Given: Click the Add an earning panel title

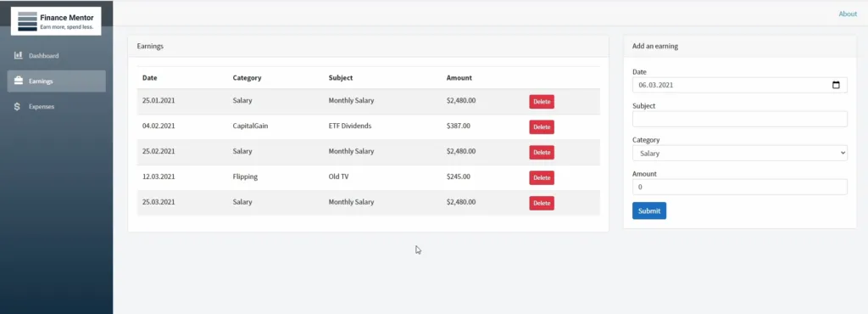Looking at the screenshot, I should point(655,47).
